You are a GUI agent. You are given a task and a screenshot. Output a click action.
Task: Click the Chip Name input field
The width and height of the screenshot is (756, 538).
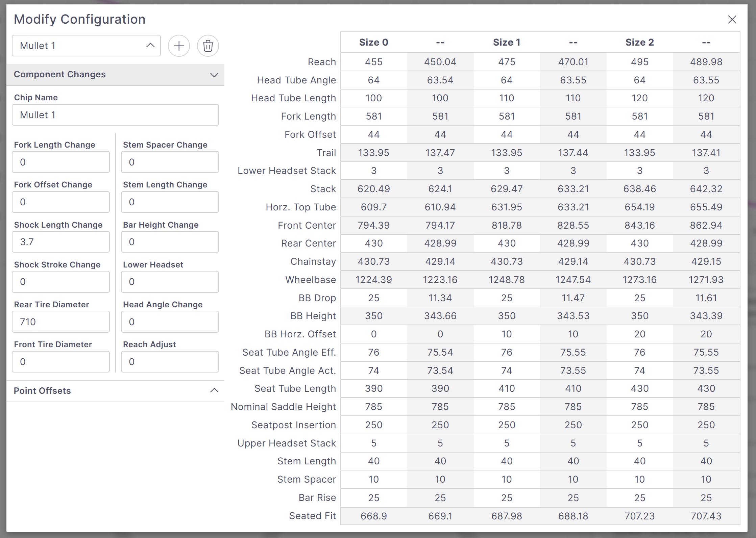click(x=115, y=115)
